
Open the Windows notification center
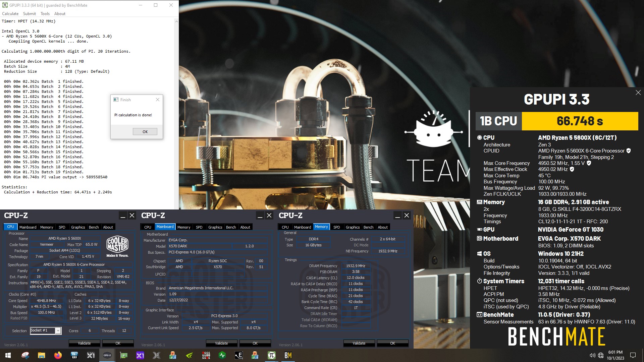[x=633, y=355]
